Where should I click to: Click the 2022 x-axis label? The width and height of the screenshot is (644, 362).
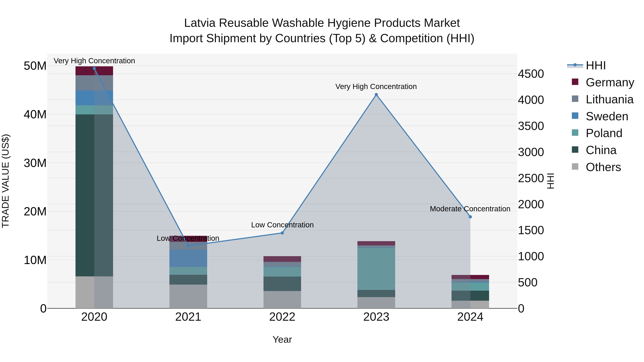pyautogui.click(x=282, y=317)
